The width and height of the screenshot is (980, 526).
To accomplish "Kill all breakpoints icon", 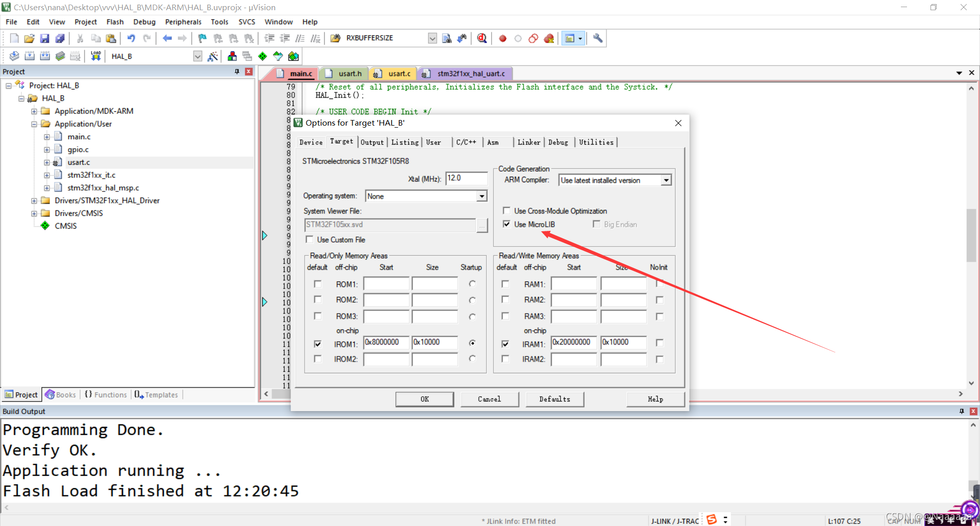I will tap(549, 38).
